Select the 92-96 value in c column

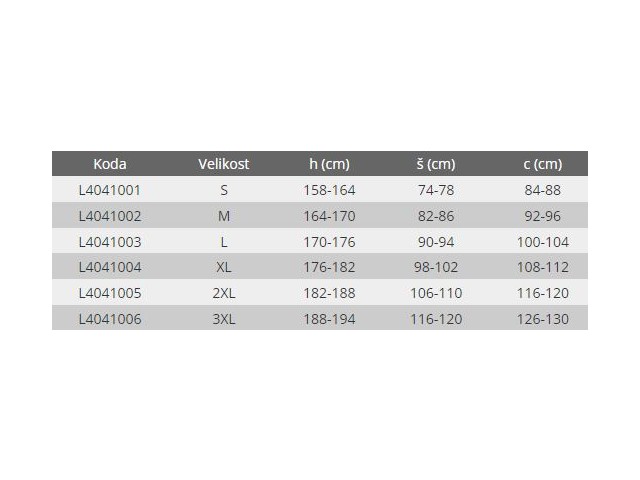point(543,215)
